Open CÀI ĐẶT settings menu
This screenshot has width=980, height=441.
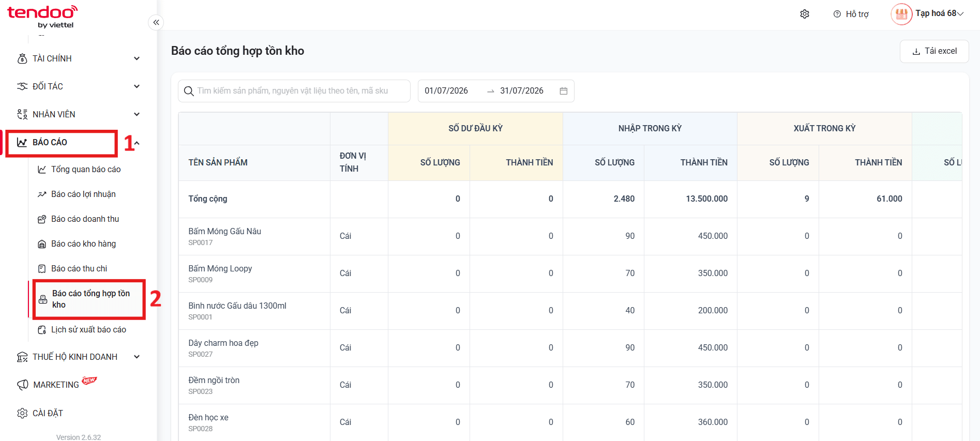click(48, 413)
